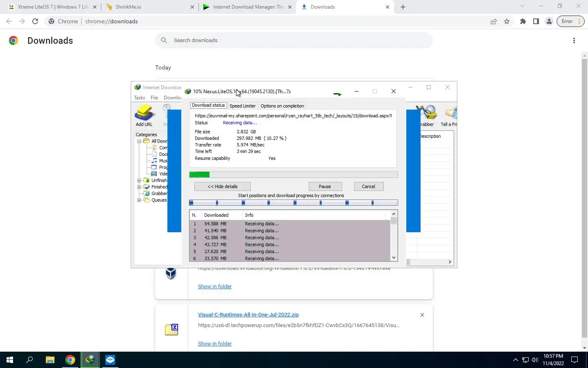Click the Windows Start button

10,360
